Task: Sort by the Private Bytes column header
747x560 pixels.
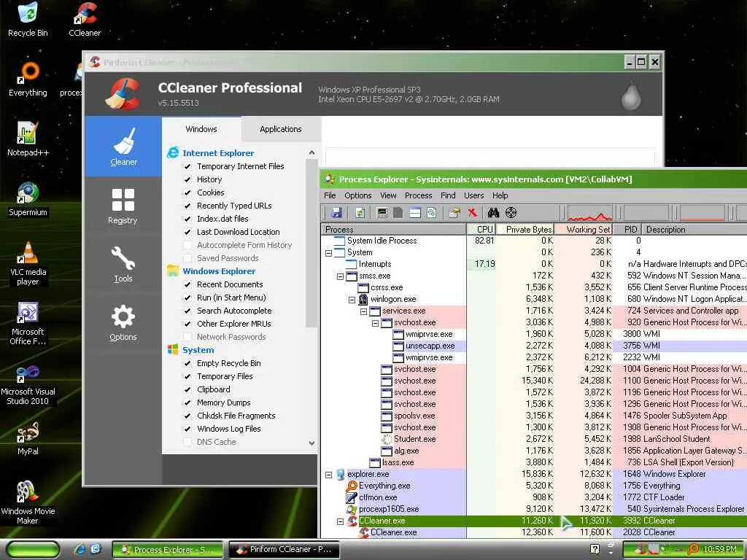Action: [x=525, y=230]
